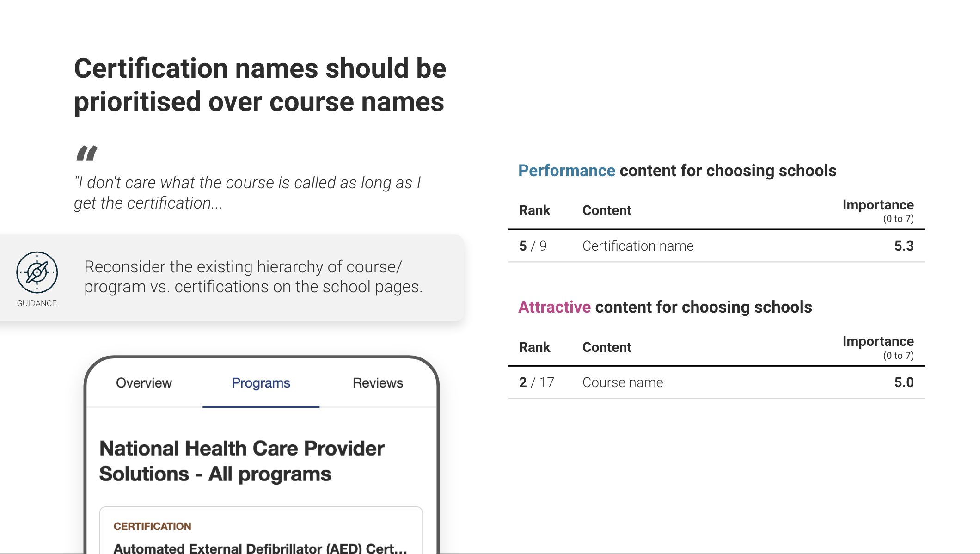Viewport: 980px width, 554px height.
Task: Select the Certification name table row
Action: pyautogui.click(x=716, y=246)
